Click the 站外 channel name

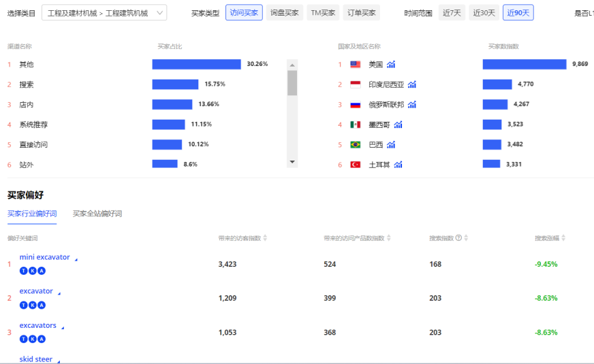[x=27, y=165]
